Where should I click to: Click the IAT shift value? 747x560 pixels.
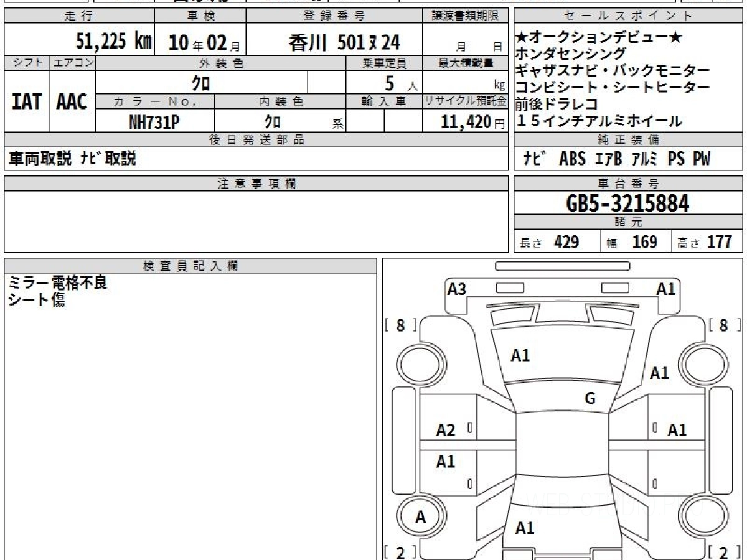tap(27, 101)
